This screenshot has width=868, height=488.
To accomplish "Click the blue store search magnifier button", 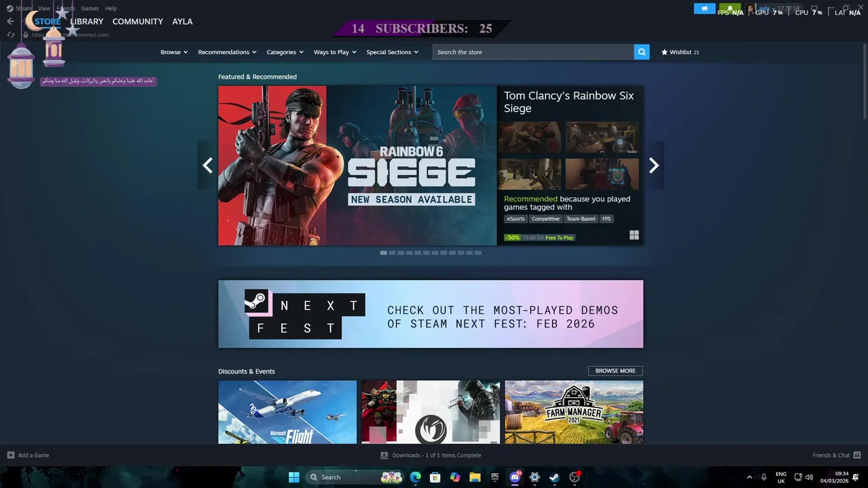I will tap(642, 52).
